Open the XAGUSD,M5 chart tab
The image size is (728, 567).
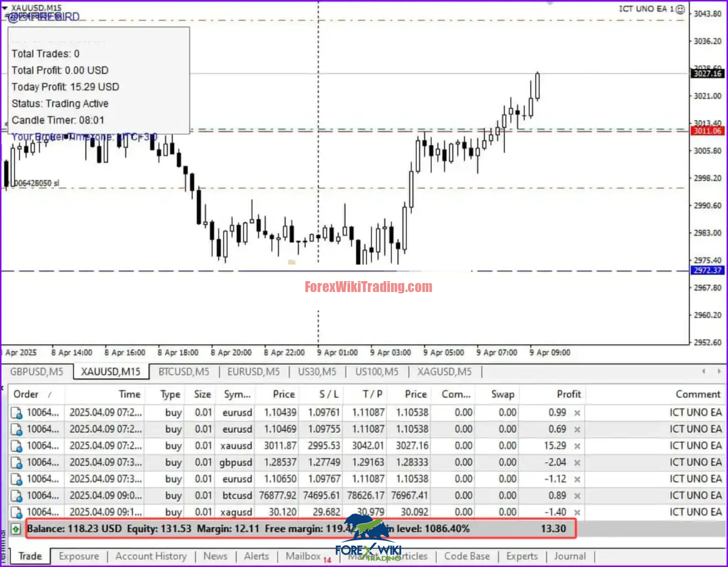coord(445,372)
